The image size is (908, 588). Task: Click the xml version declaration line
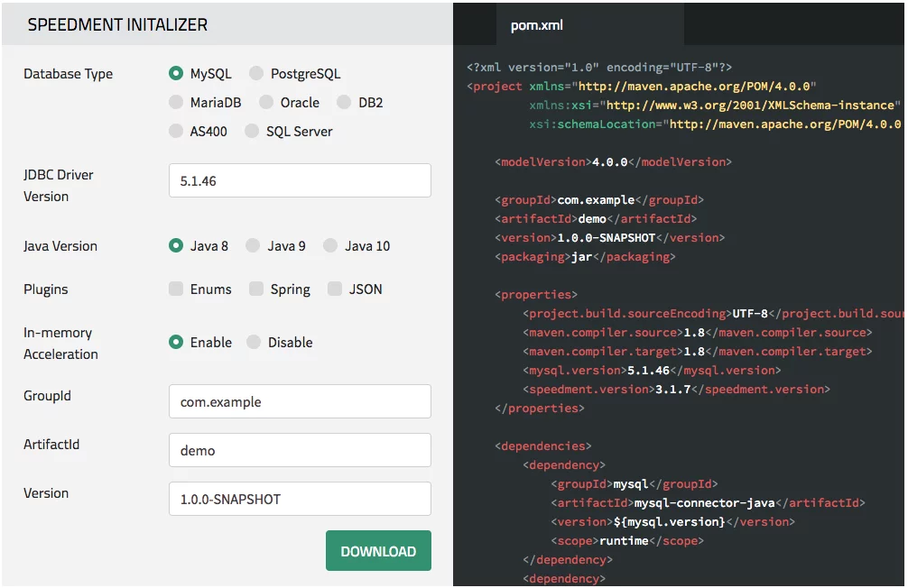[599, 67]
